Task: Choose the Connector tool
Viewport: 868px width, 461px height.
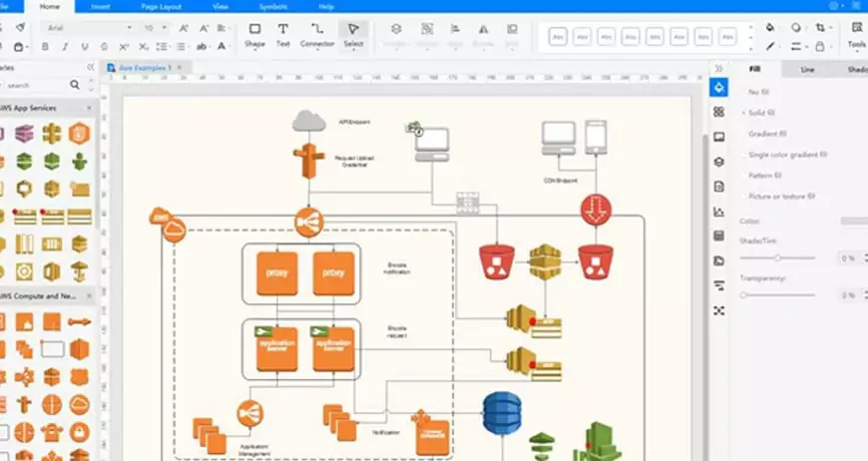Action: [x=317, y=34]
